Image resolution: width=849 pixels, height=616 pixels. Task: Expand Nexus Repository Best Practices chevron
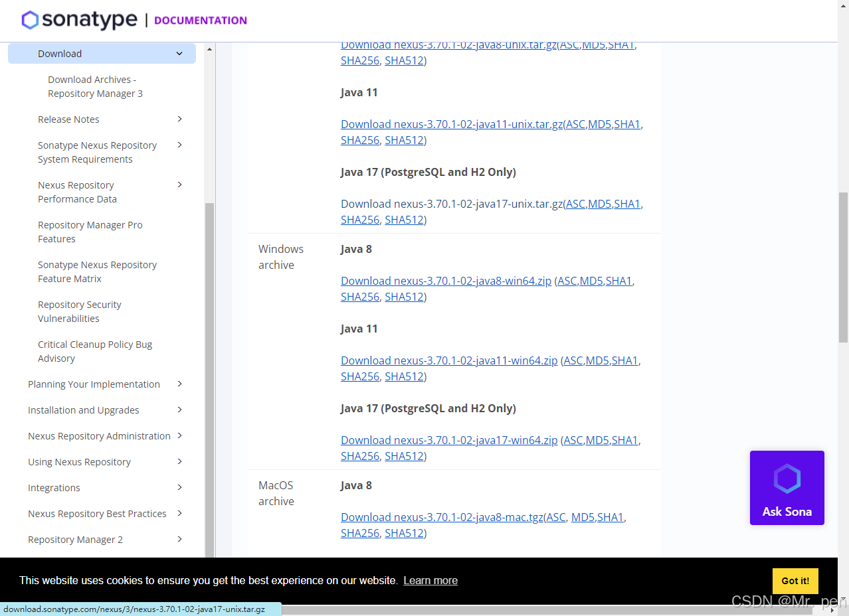point(179,513)
